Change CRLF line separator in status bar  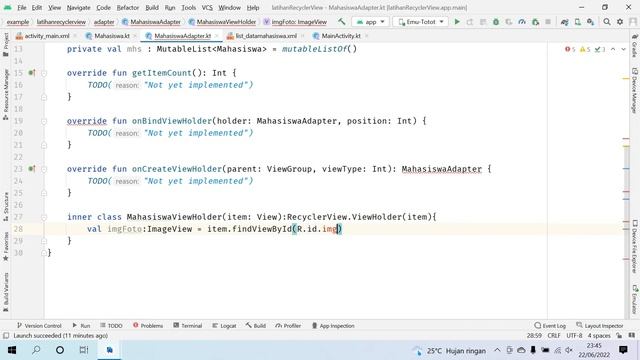point(554,336)
